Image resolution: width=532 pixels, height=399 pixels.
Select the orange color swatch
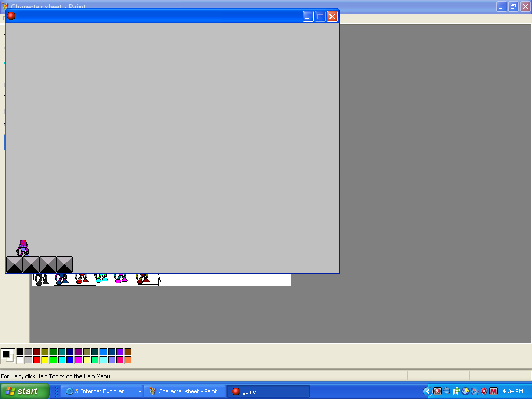129,359
